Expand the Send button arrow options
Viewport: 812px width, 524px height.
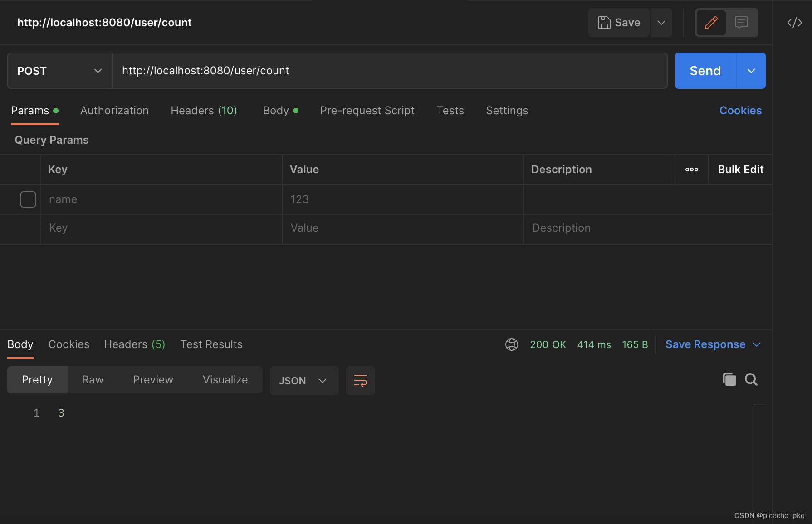coord(751,71)
